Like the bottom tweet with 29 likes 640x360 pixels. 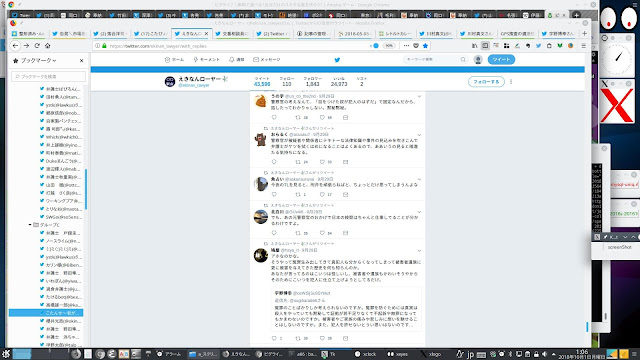[x=322, y=338]
